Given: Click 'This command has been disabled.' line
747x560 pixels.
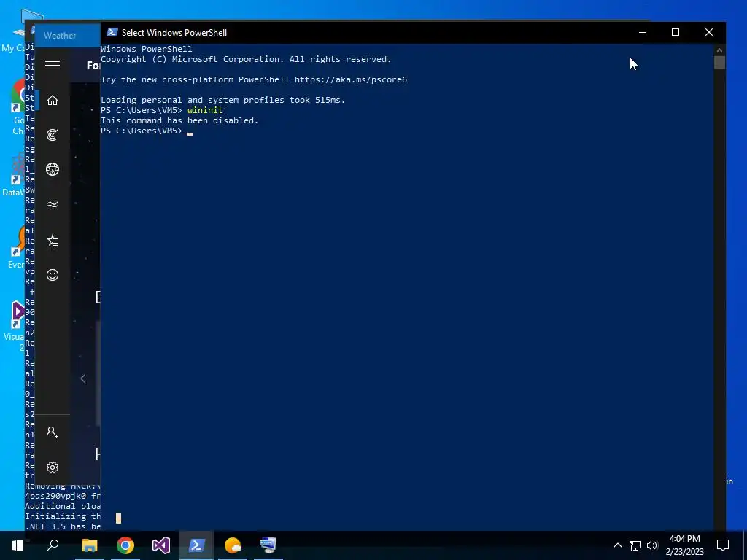Looking at the screenshot, I should (x=179, y=120).
